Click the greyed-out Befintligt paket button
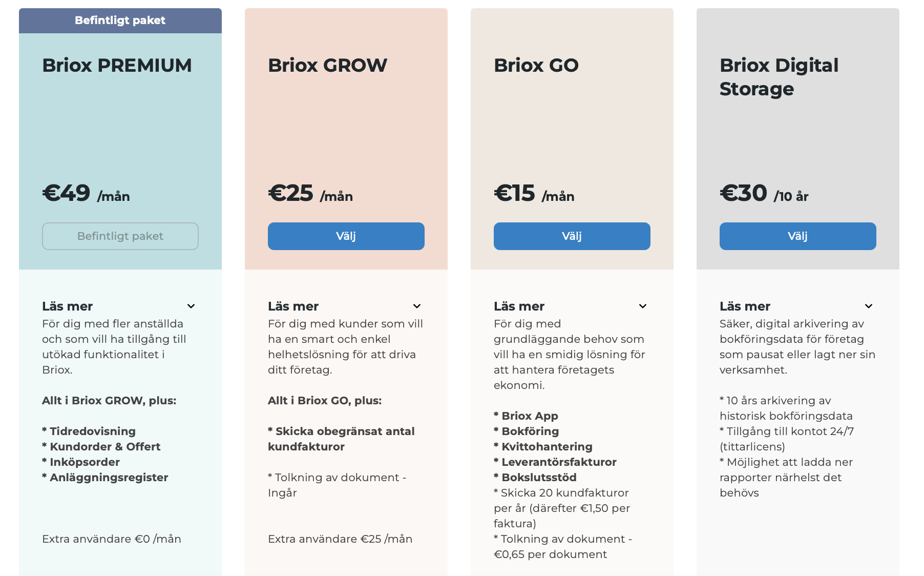924x576 pixels. (120, 236)
